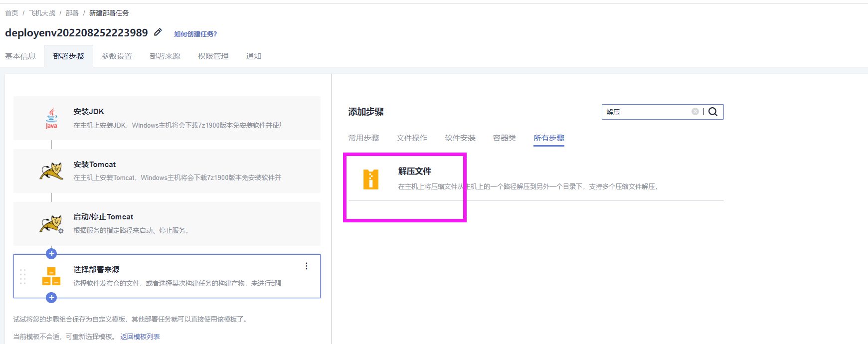Click the Tomcat gear icon of 启动/停止Tomcat
The image size is (868, 344).
[51, 224]
